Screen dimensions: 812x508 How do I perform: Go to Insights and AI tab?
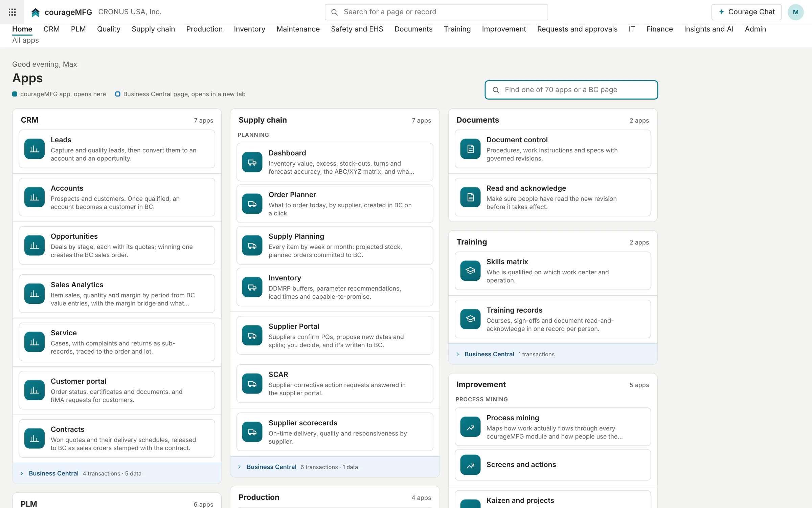coord(708,29)
